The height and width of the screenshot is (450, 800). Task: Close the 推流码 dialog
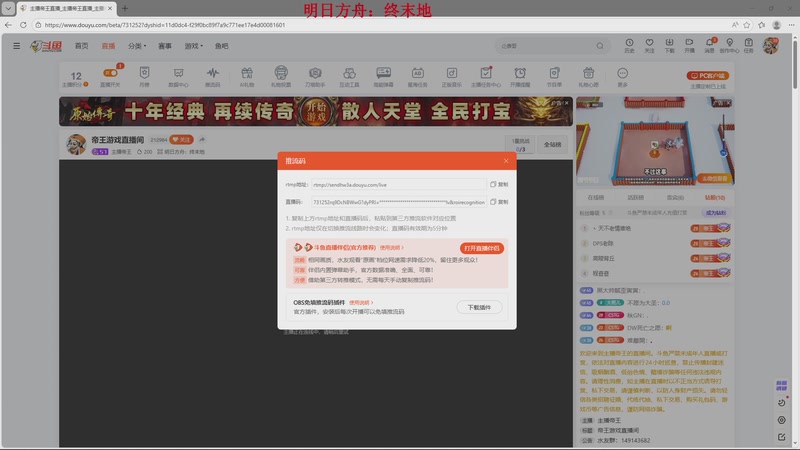click(x=506, y=161)
